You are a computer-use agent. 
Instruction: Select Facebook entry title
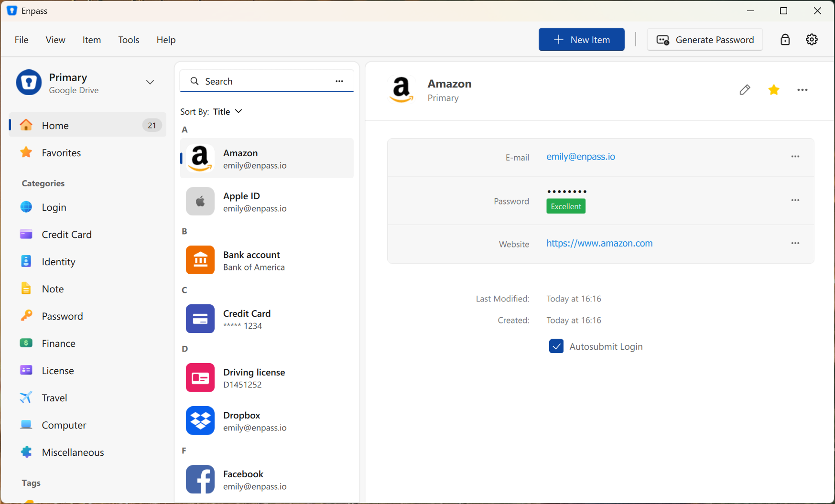(243, 474)
